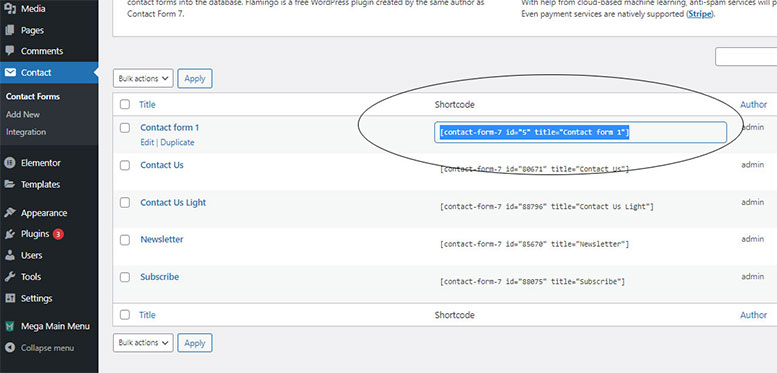Sort by Author in table footer
Image resolution: width=777 pixels, height=373 pixels.
pyautogui.click(x=753, y=315)
